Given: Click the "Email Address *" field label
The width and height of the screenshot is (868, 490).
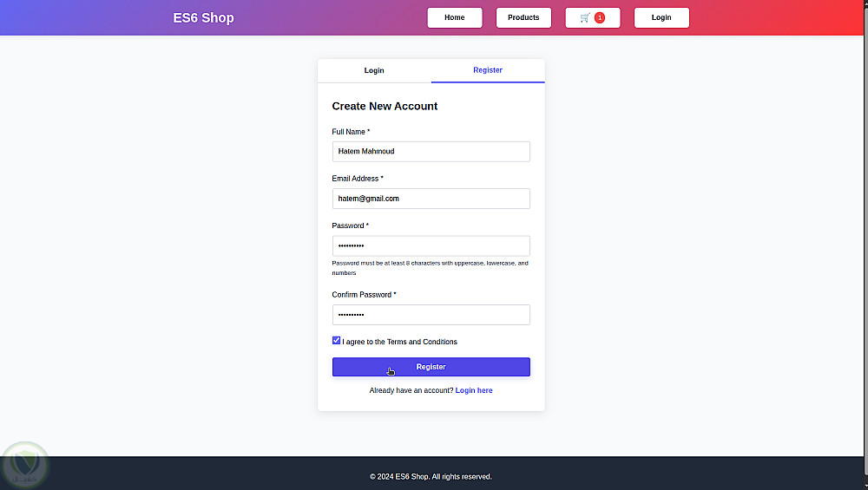Looking at the screenshot, I should [x=357, y=179].
